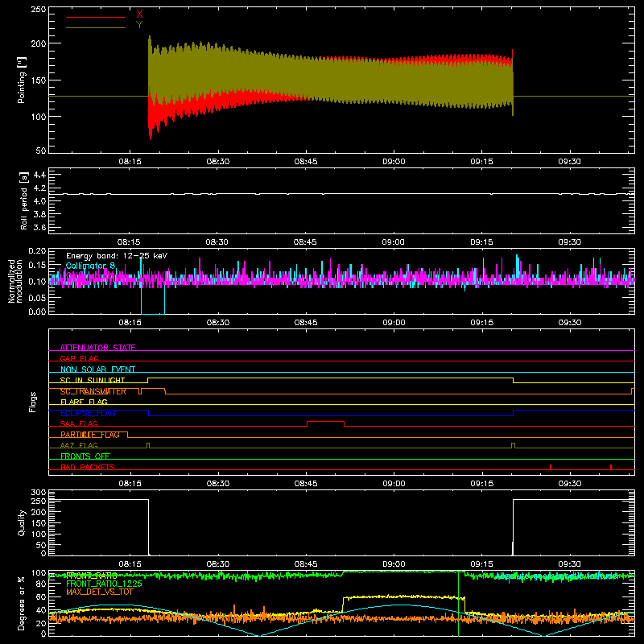Click the olive "Y" legend label
The image size is (644, 644).
pyautogui.click(x=139, y=25)
